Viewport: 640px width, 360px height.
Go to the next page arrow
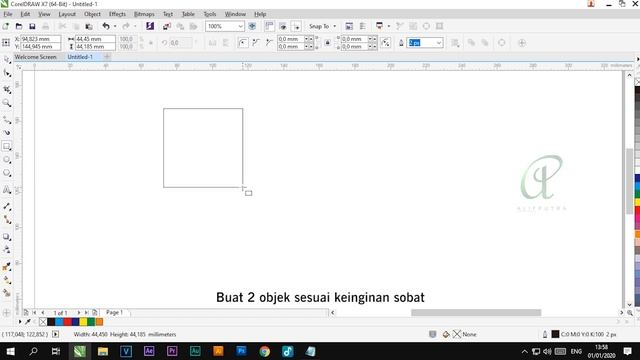79,312
